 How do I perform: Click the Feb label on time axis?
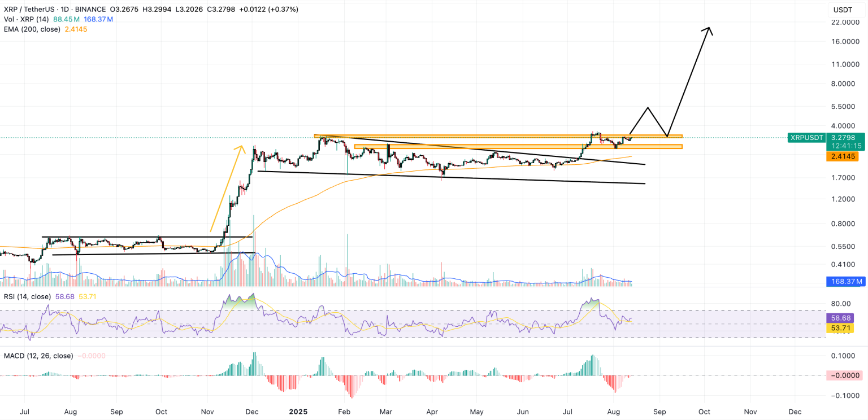pyautogui.click(x=345, y=412)
